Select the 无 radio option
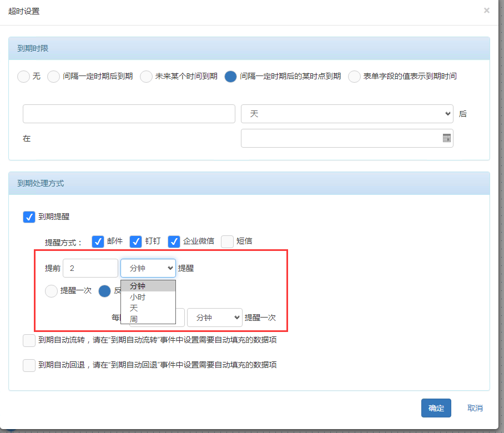This screenshot has width=504, height=433. coord(23,77)
